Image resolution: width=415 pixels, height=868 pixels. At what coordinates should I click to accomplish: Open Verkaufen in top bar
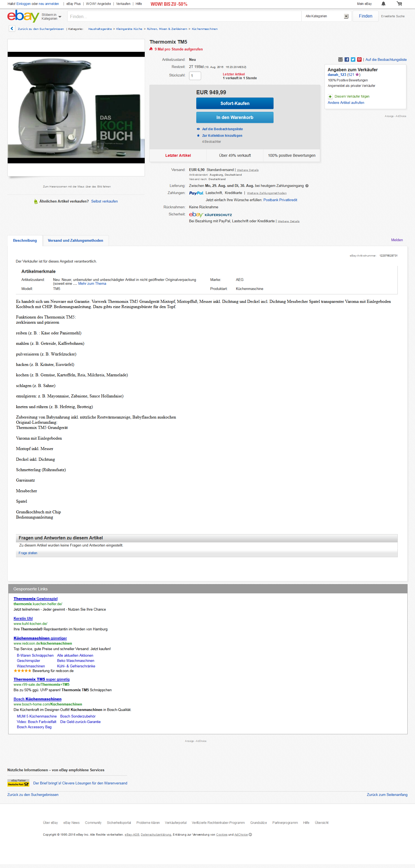click(x=123, y=4)
